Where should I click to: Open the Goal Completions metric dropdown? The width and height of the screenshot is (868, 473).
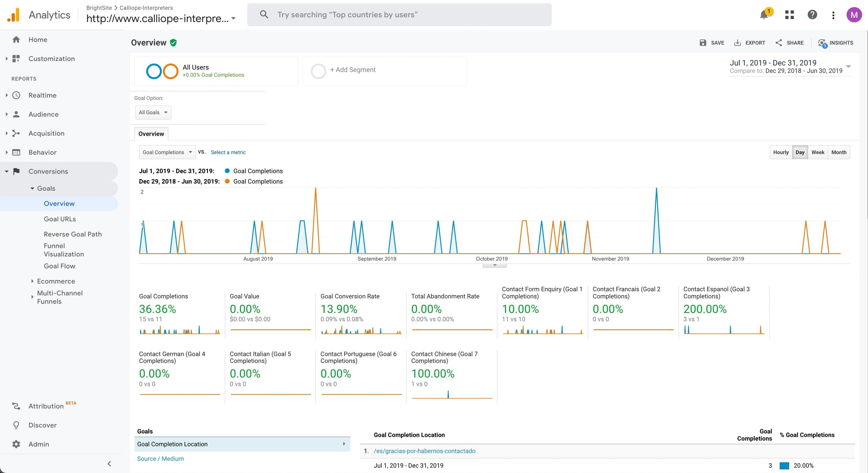167,152
